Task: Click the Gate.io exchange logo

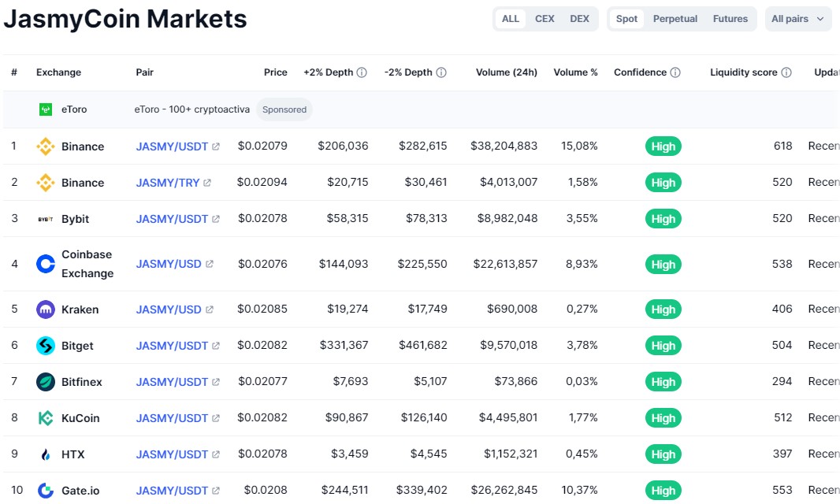Action: [x=46, y=491]
